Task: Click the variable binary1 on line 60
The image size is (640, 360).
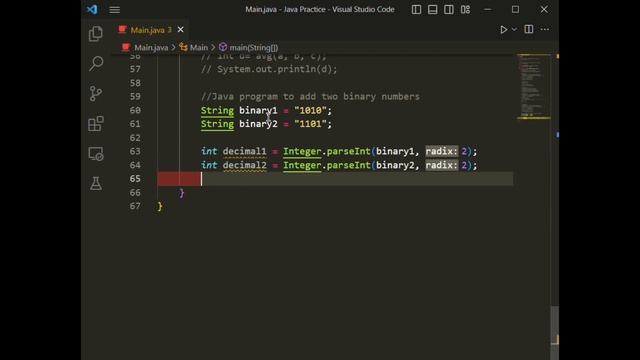Action: pyautogui.click(x=258, y=111)
